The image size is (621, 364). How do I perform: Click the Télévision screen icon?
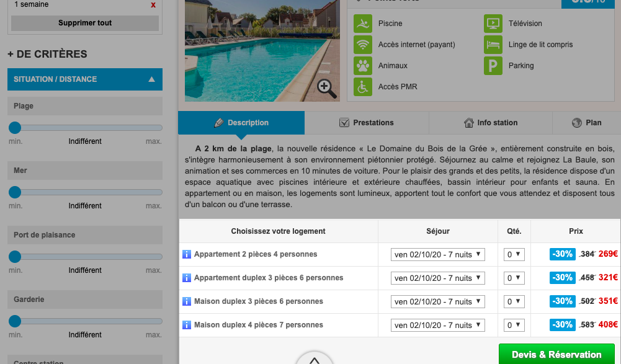[493, 24]
